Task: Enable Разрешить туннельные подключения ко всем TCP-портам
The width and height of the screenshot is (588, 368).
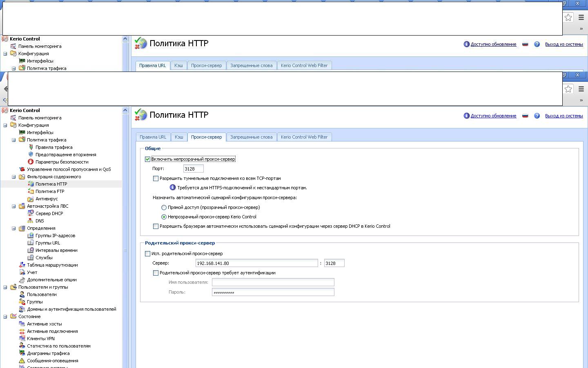Action: [156, 178]
